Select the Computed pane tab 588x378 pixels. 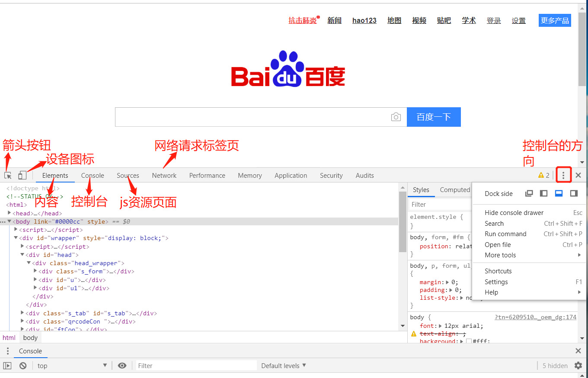click(455, 189)
